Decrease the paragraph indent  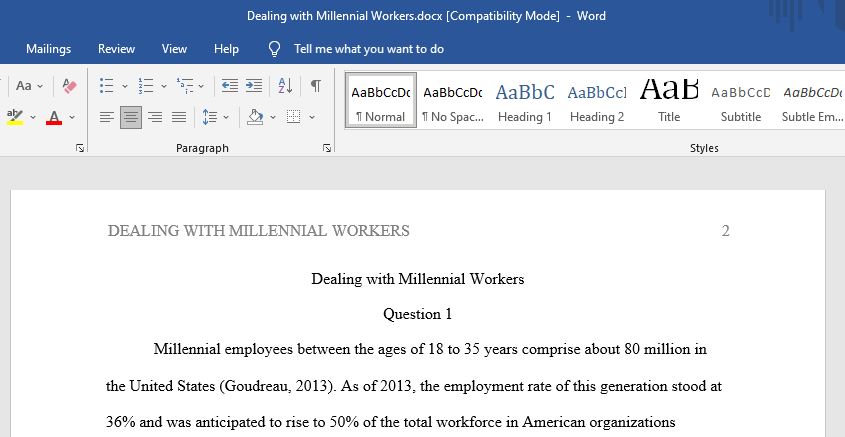click(x=230, y=86)
